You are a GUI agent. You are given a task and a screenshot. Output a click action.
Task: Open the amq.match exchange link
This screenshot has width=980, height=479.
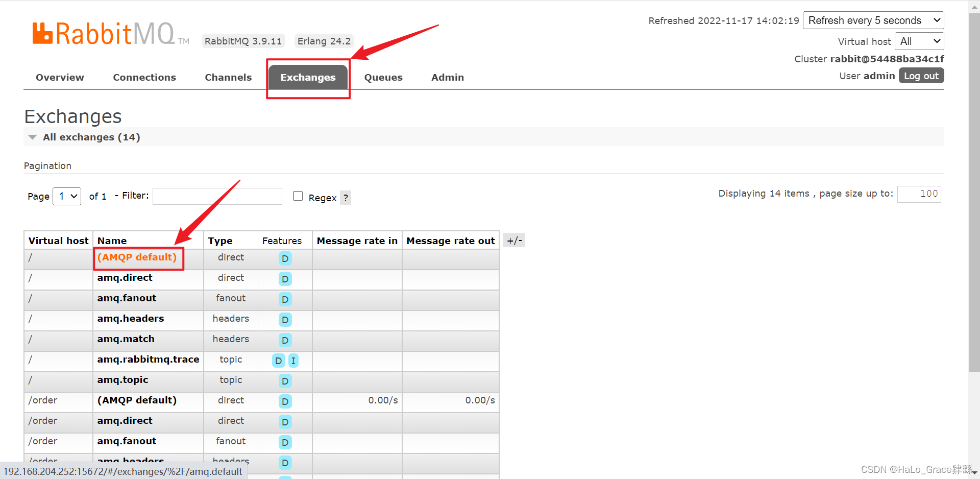126,339
